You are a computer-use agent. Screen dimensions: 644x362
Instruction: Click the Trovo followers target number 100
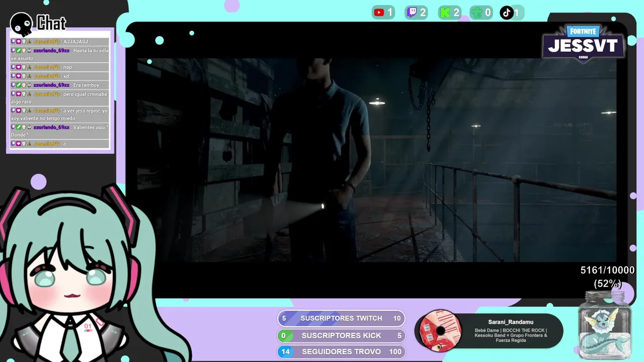point(395,351)
